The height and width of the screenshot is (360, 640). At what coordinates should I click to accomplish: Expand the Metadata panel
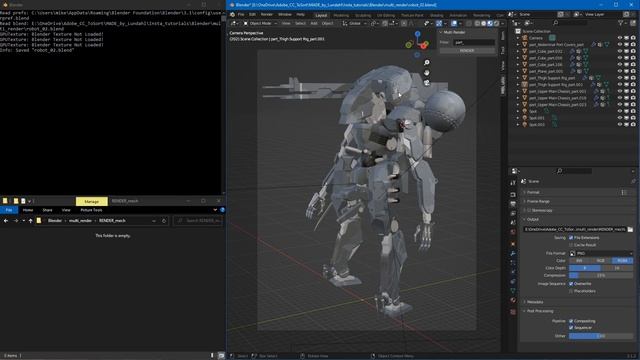point(535,302)
